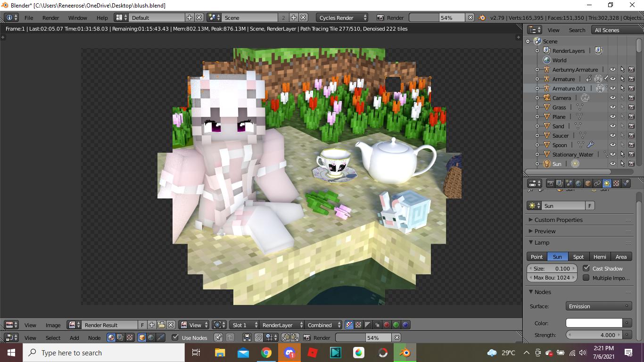The image size is (644, 362).
Task: Open Slot 1 dropdown
Action: click(x=244, y=325)
